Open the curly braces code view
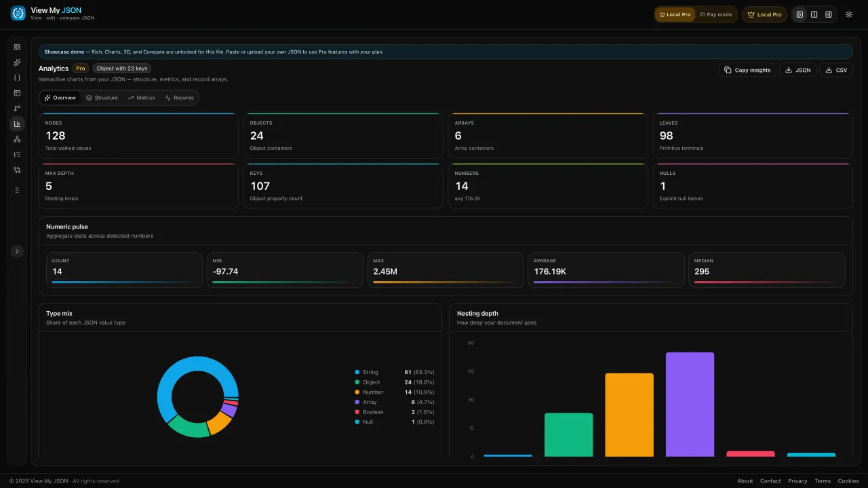Screen dimensions: 868x488 pyautogui.click(x=17, y=78)
